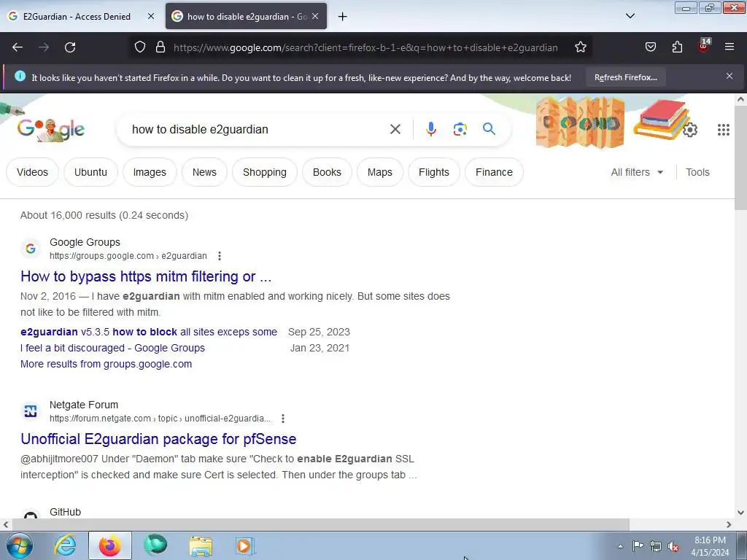Screen dimensions: 747x560
Task: Click the horizontal scrollbar thumb
Action: [x=320, y=524]
